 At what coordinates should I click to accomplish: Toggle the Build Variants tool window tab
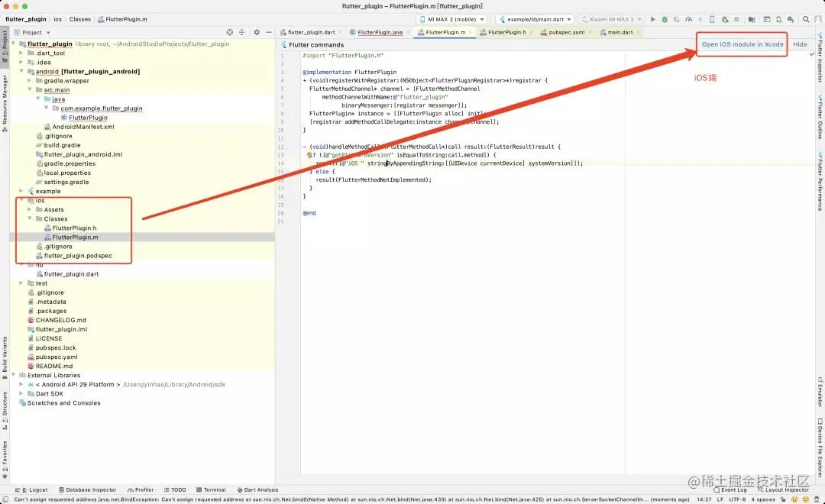point(5,357)
